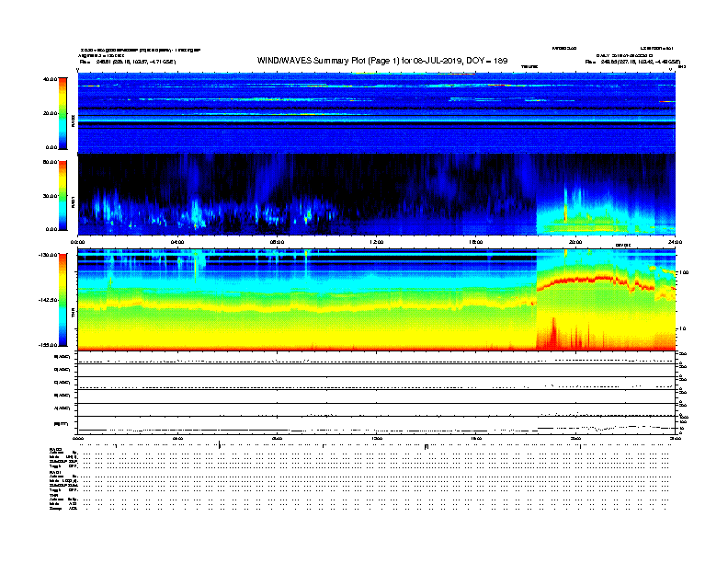
Task: Click the TNR color scale bar
Action: 63,300
